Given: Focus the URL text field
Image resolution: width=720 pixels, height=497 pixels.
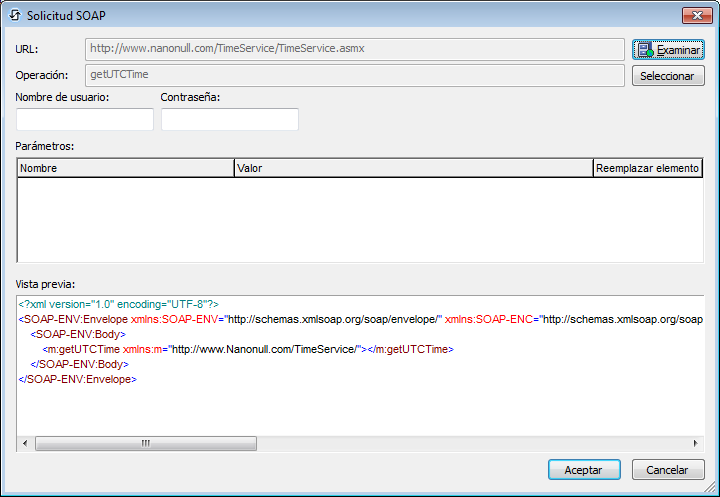Looking at the screenshot, I should point(354,48).
